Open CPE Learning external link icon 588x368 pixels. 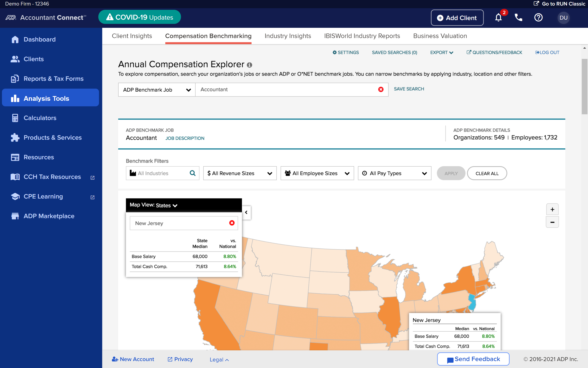click(x=92, y=197)
